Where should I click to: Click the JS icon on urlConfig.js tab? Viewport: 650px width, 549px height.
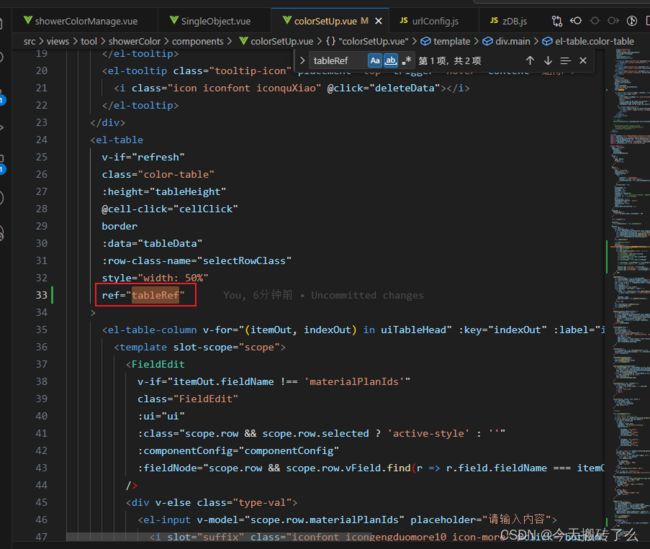pyautogui.click(x=404, y=20)
